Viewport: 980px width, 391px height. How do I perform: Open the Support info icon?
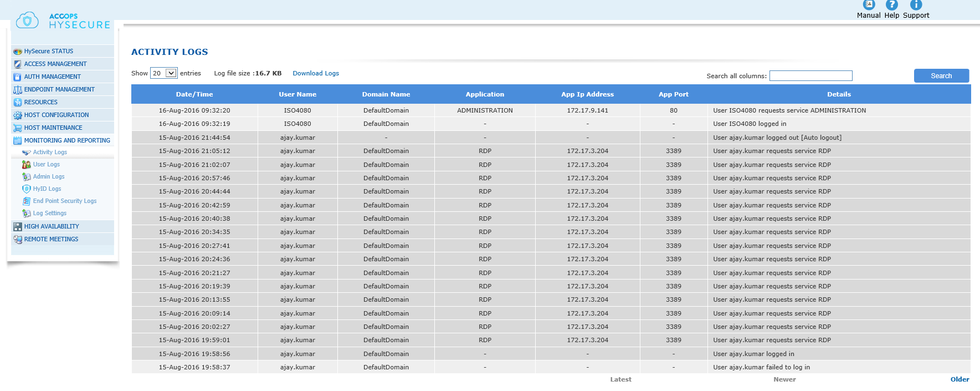[x=916, y=5]
